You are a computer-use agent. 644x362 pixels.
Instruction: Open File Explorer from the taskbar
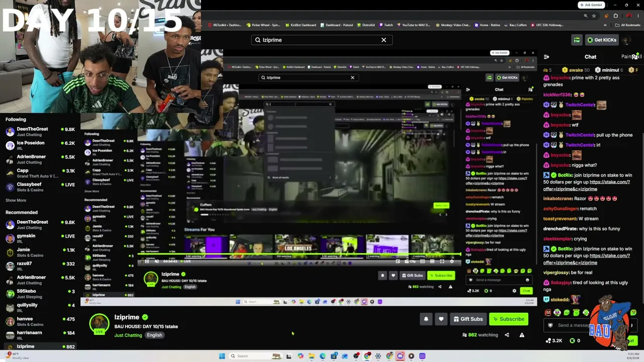coord(311,356)
